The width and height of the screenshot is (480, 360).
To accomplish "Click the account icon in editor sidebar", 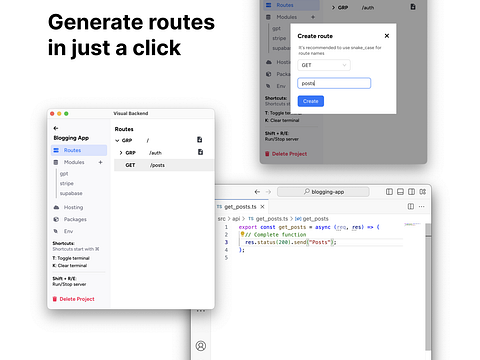I will (201, 346).
